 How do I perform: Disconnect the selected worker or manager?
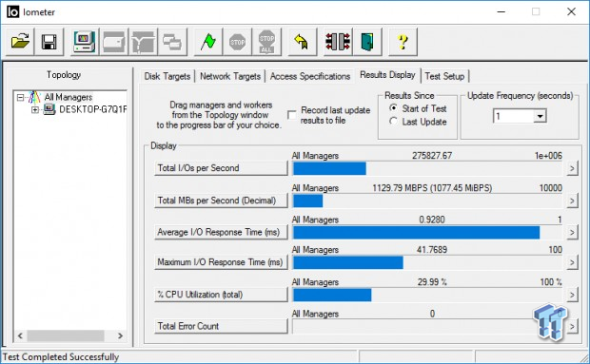pos(338,42)
